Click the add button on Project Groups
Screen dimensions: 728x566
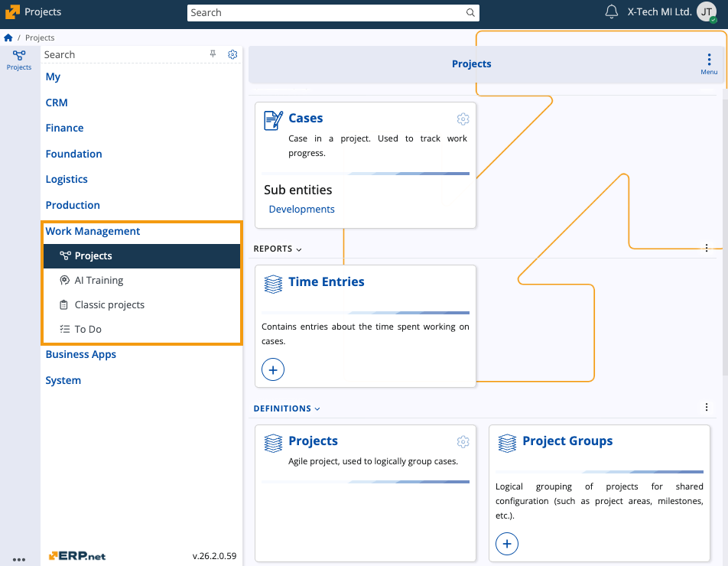tap(507, 544)
